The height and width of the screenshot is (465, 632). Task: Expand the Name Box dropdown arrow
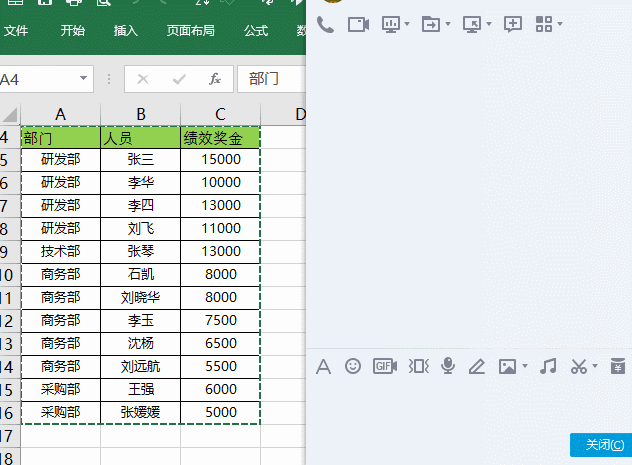tap(83, 78)
